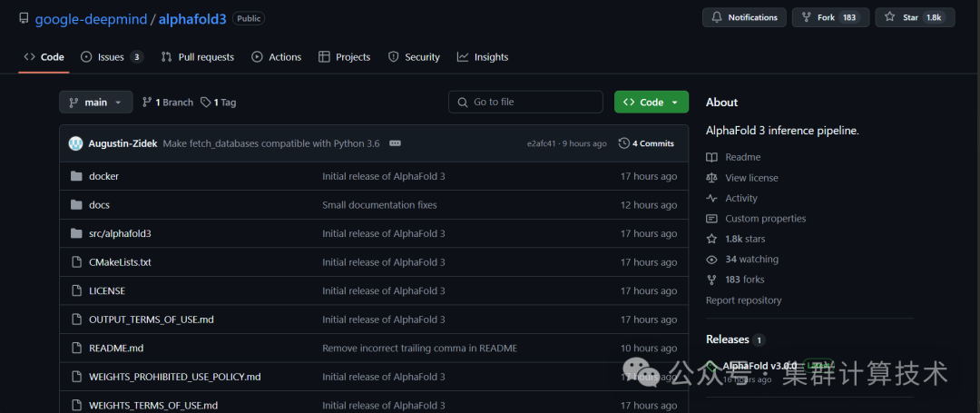This screenshot has width=980, height=413.
Task: Open the 183 forks link
Action: pyautogui.click(x=745, y=280)
